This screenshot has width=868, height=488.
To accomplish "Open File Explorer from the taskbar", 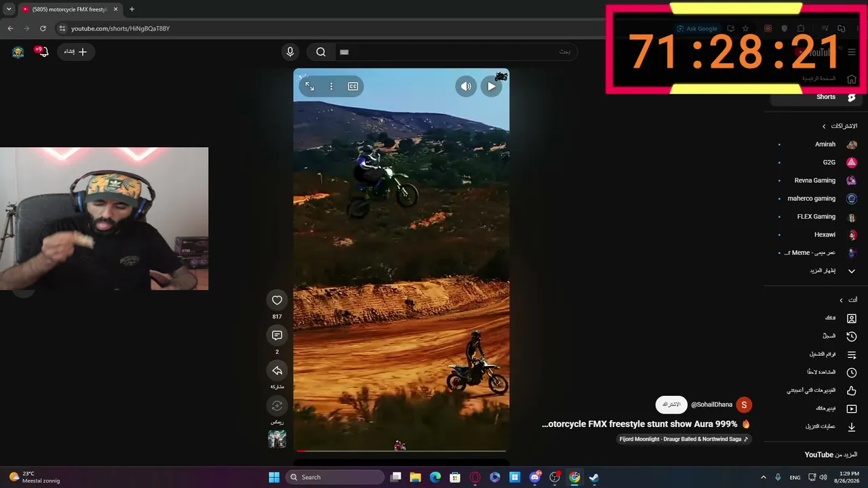I will point(416,477).
